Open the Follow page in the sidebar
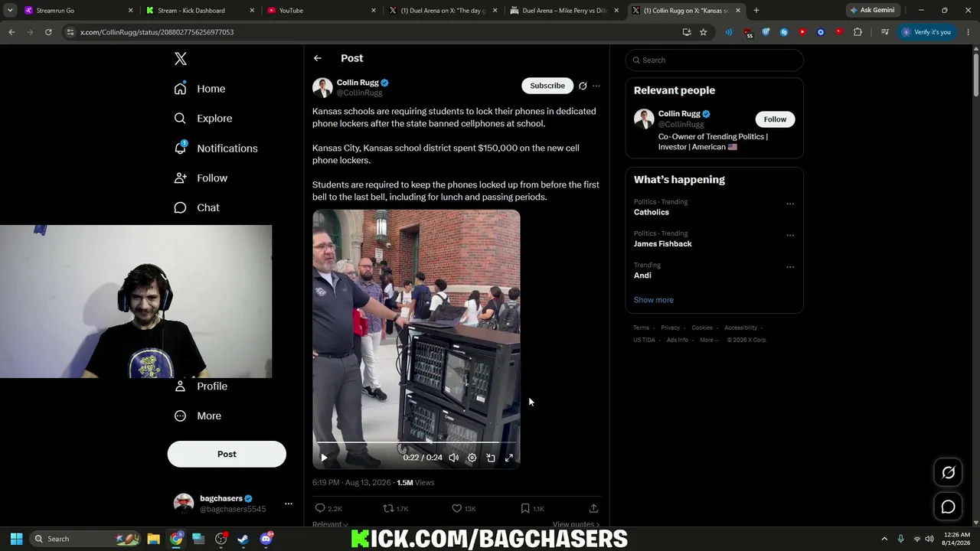This screenshot has height=551, width=980. tap(201, 178)
